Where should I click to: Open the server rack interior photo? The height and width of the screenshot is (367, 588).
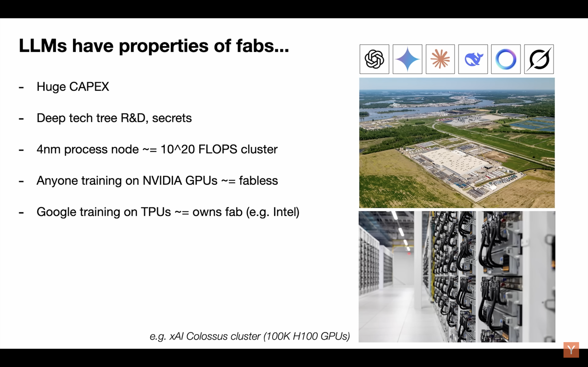tap(457, 277)
